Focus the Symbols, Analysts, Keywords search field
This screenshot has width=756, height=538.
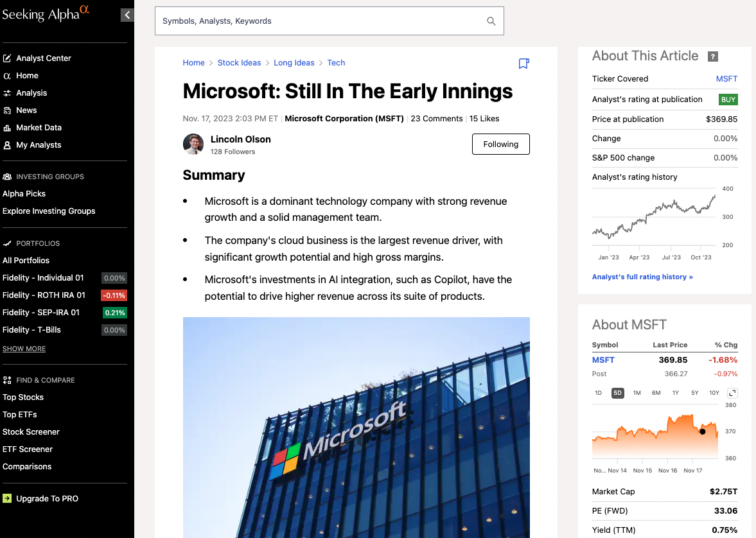click(x=321, y=21)
